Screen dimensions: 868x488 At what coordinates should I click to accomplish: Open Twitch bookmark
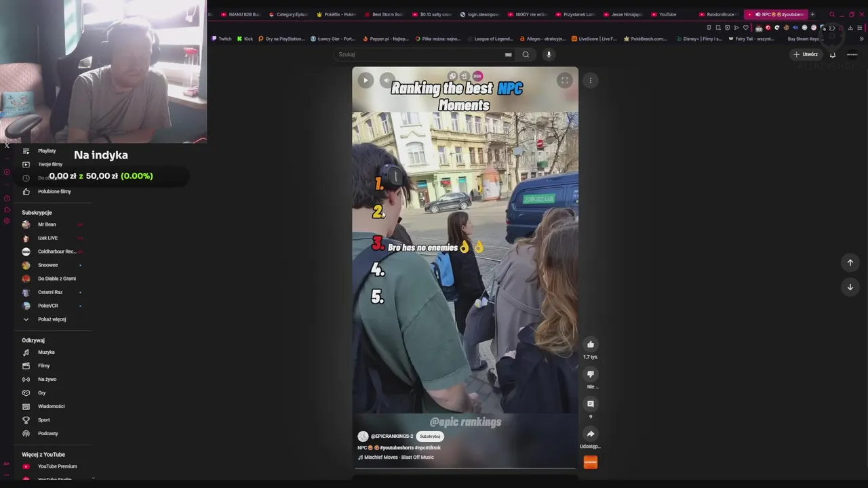click(x=222, y=39)
